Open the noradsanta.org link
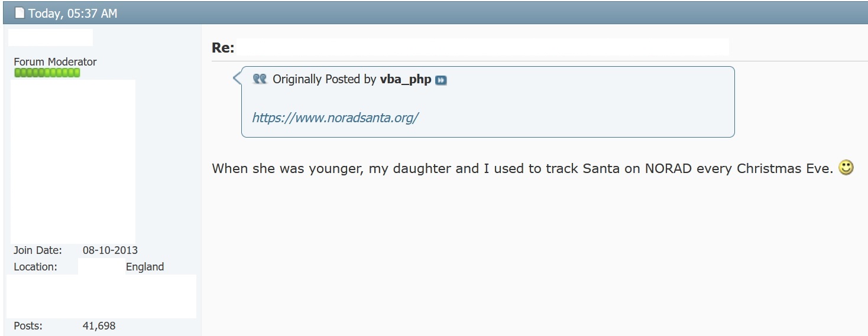This screenshot has width=868, height=336. pyautogui.click(x=335, y=117)
